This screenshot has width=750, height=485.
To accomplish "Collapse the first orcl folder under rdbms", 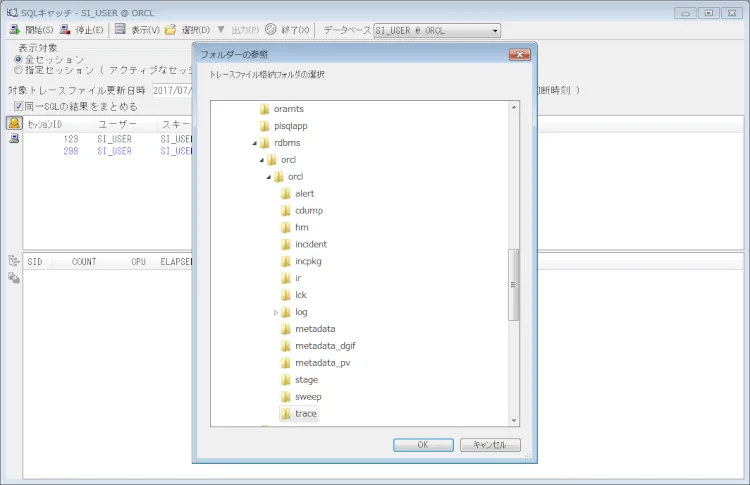I will click(x=262, y=160).
